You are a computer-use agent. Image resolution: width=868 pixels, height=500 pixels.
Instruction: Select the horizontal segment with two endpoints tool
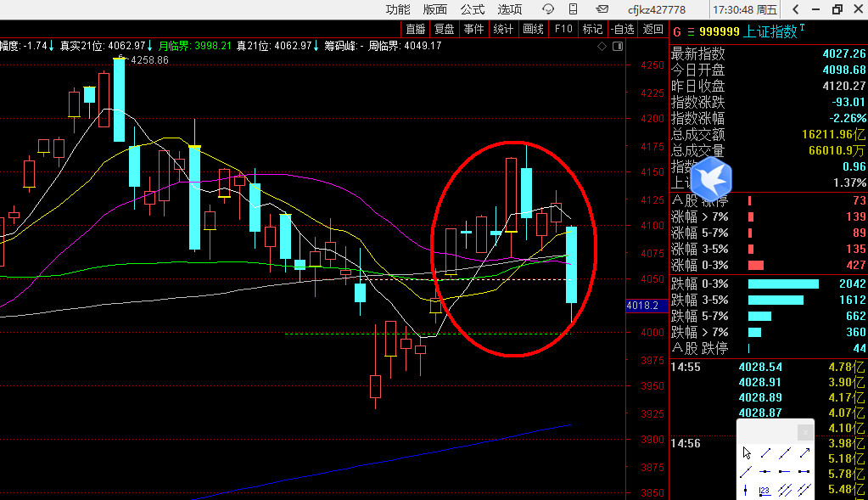point(804,472)
